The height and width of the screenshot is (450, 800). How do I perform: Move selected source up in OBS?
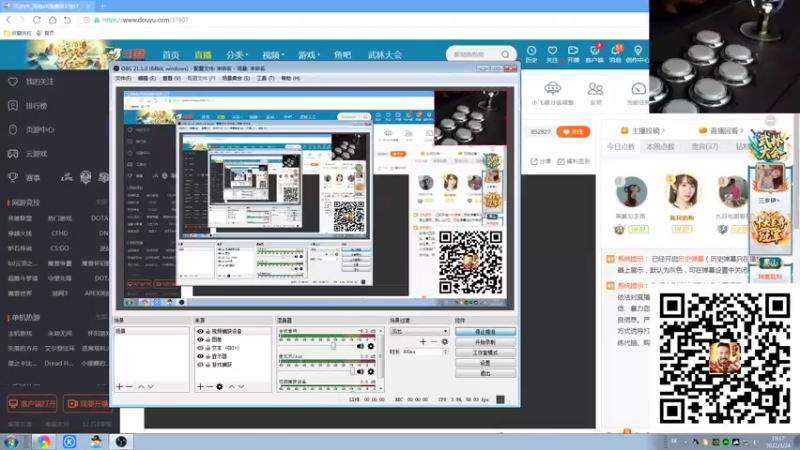coord(232,387)
